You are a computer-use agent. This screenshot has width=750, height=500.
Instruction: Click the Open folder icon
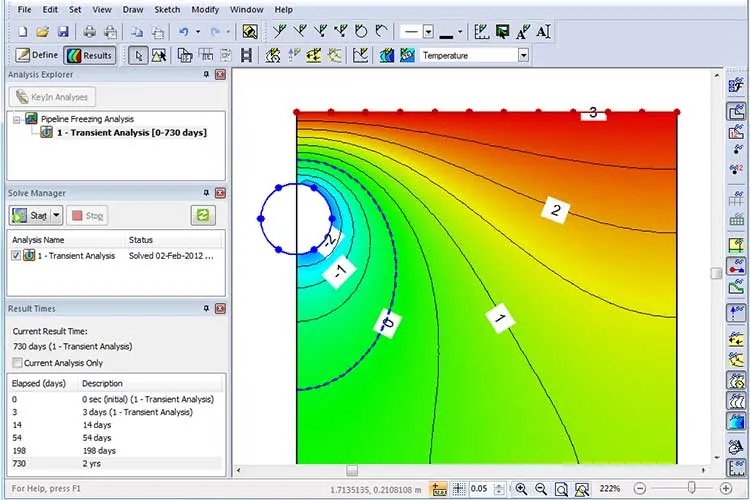[43, 32]
